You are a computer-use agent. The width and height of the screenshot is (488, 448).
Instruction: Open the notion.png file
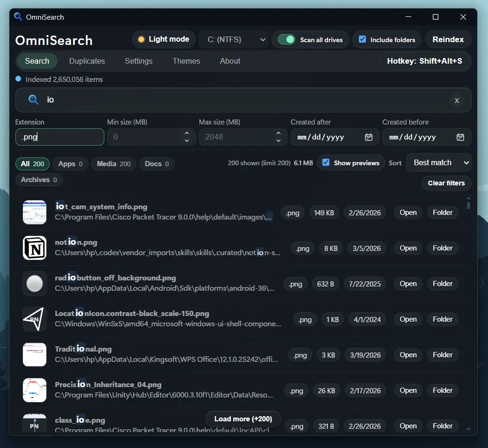tap(408, 248)
